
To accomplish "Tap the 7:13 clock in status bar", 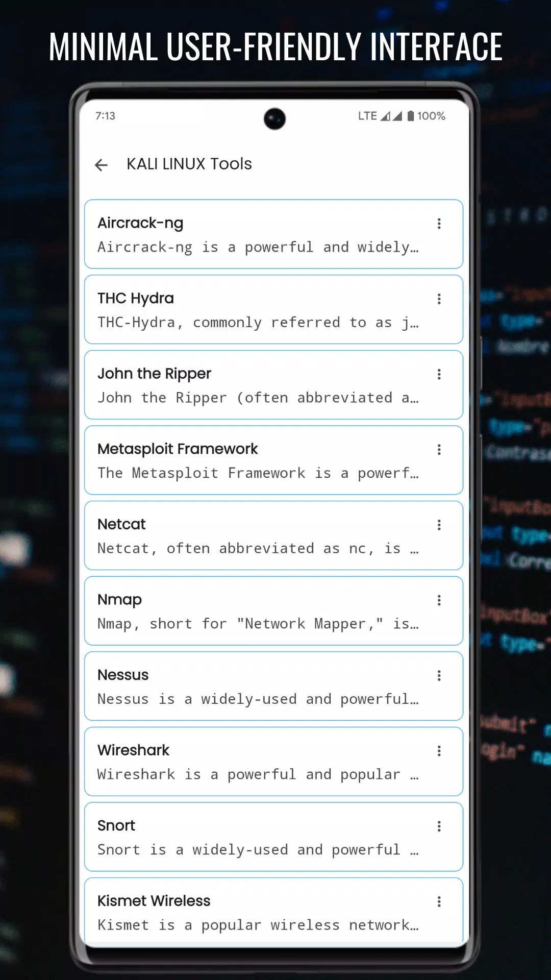I will click(105, 116).
